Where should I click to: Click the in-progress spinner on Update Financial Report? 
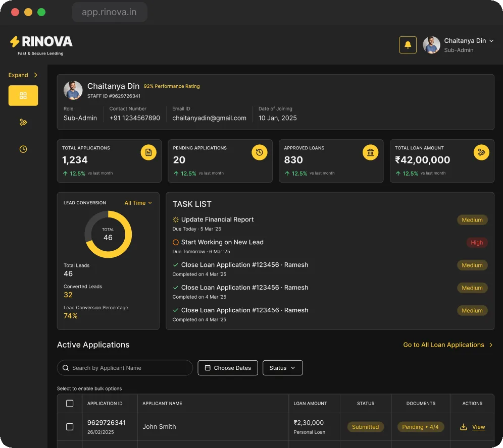pyautogui.click(x=175, y=219)
